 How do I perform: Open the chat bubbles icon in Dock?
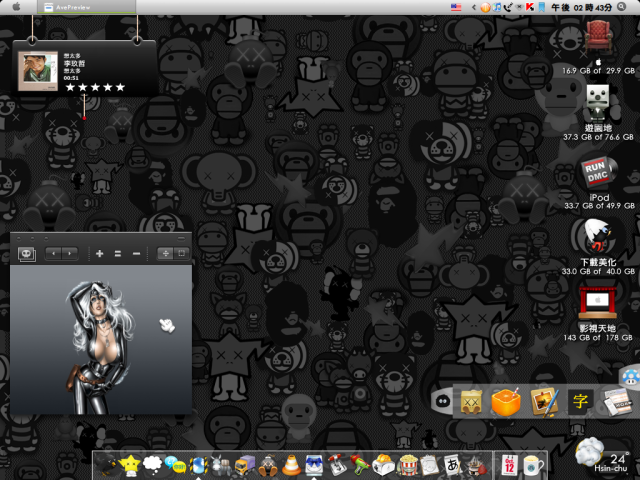(176, 465)
